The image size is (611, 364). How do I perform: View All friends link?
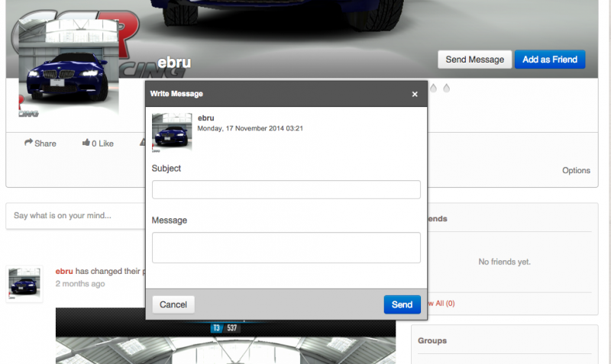[x=441, y=303]
